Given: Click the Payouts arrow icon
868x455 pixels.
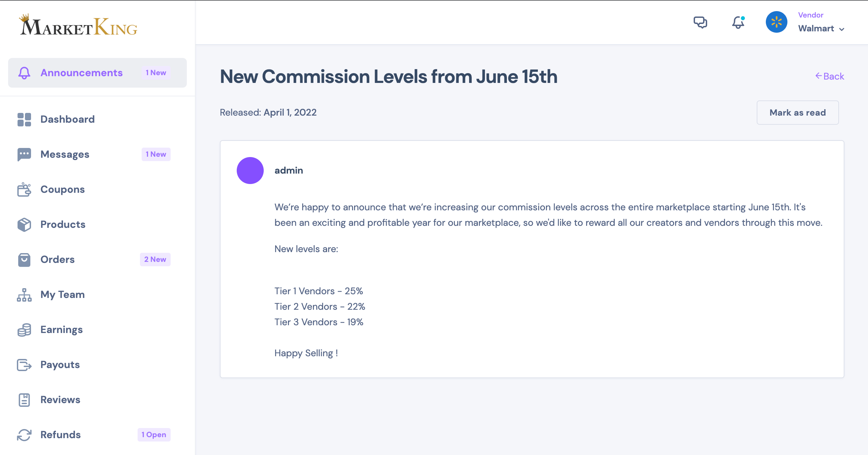Looking at the screenshot, I should click(x=24, y=365).
